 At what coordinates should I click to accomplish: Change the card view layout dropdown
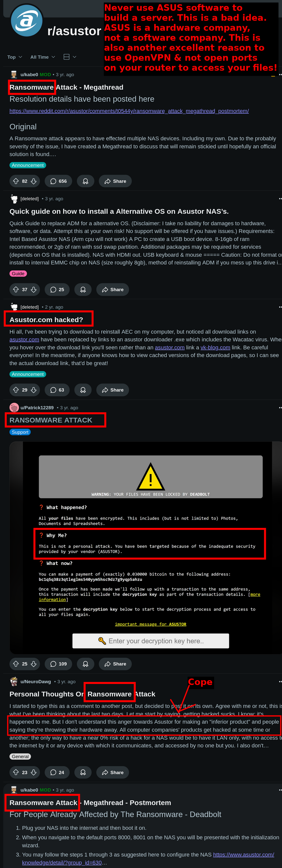[70, 57]
